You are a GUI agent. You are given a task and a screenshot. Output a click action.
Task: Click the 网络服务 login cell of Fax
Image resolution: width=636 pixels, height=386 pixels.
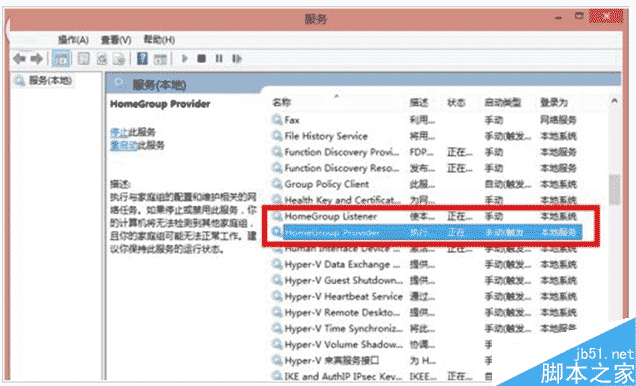[x=558, y=120]
